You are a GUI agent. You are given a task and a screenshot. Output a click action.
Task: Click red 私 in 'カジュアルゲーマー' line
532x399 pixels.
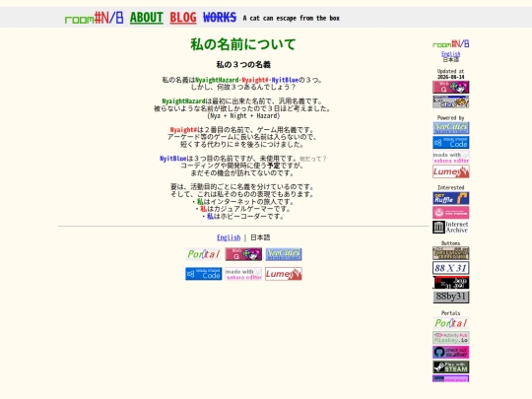click(204, 209)
